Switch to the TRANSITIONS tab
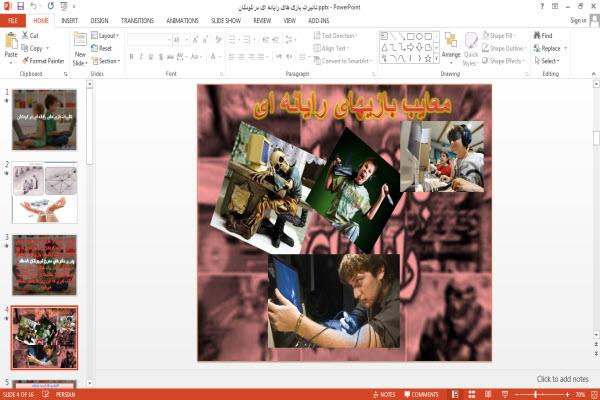600x400 pixels. coord(137,21)
